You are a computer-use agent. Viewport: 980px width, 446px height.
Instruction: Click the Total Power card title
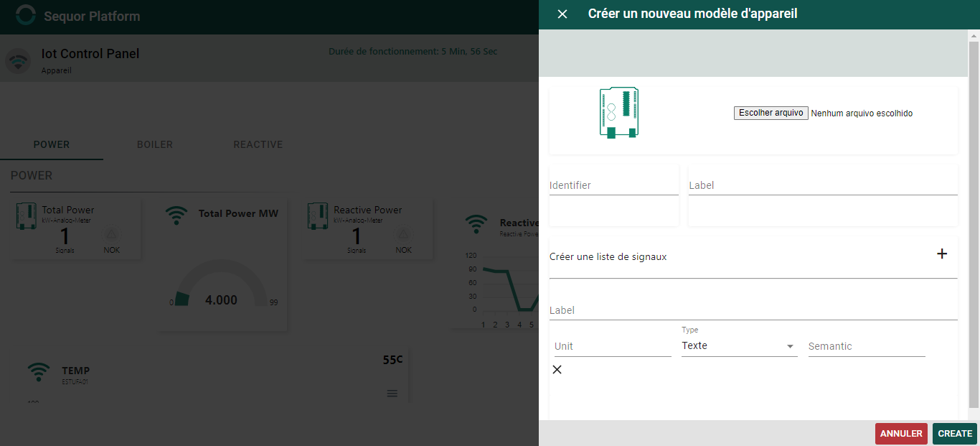coord(68,210)
